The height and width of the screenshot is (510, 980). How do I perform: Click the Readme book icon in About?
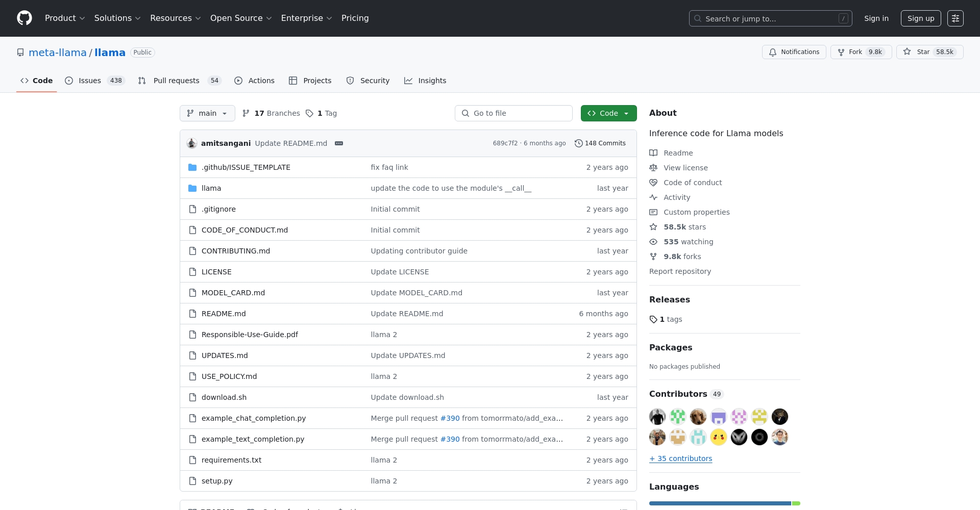pos(653,153)
